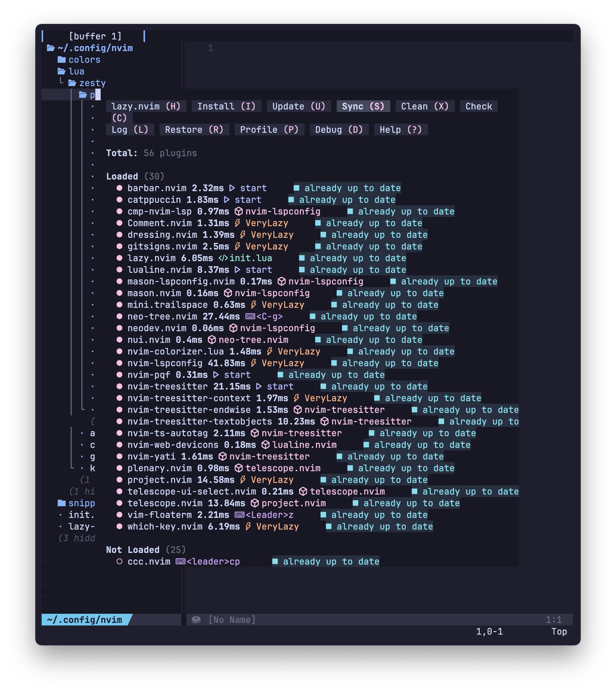The height and width of the screenshot is (692, 616).
Task: Click the start triangle icon for nvim-pqf
Action: point(216,375)
